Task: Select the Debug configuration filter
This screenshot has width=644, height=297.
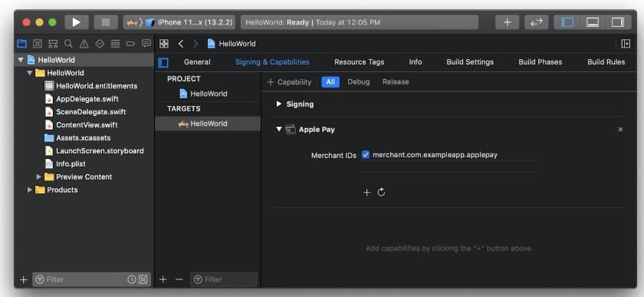Action: pyautogui.click(x=359, y=82)
